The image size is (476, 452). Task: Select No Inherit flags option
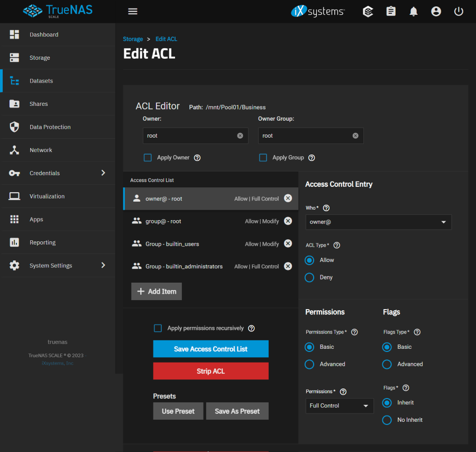point(387,420)
